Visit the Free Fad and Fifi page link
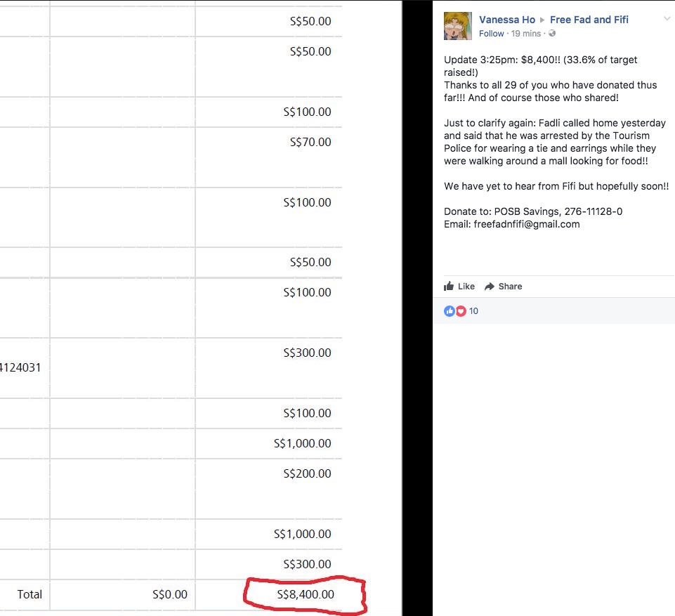Screen dimensions: 675x616 click(589, 19)
